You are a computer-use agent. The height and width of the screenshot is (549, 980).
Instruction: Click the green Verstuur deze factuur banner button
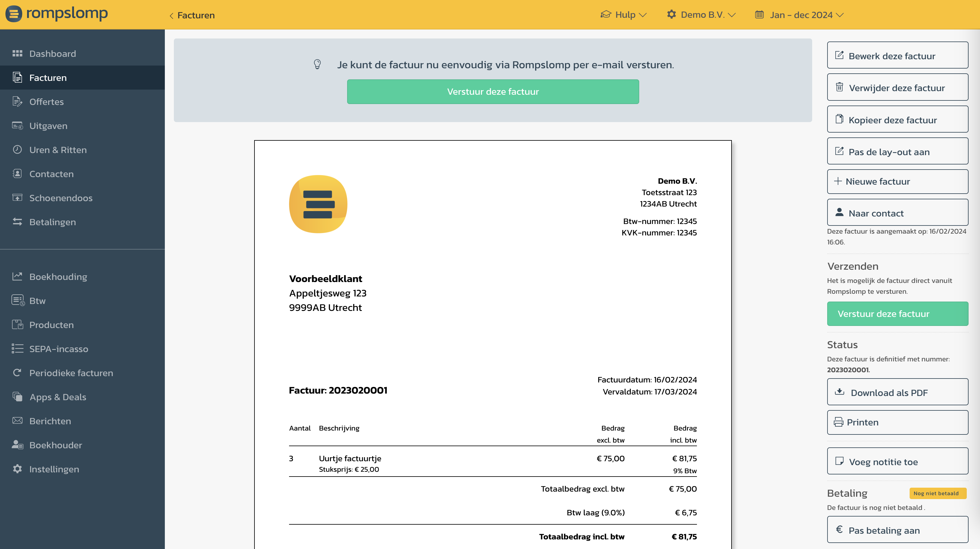[493, 92]
